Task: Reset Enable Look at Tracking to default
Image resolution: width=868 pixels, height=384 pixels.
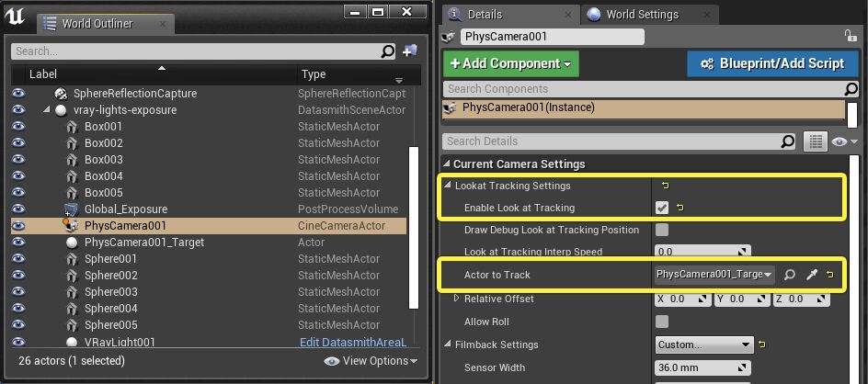Action: (x=680, y=209)
